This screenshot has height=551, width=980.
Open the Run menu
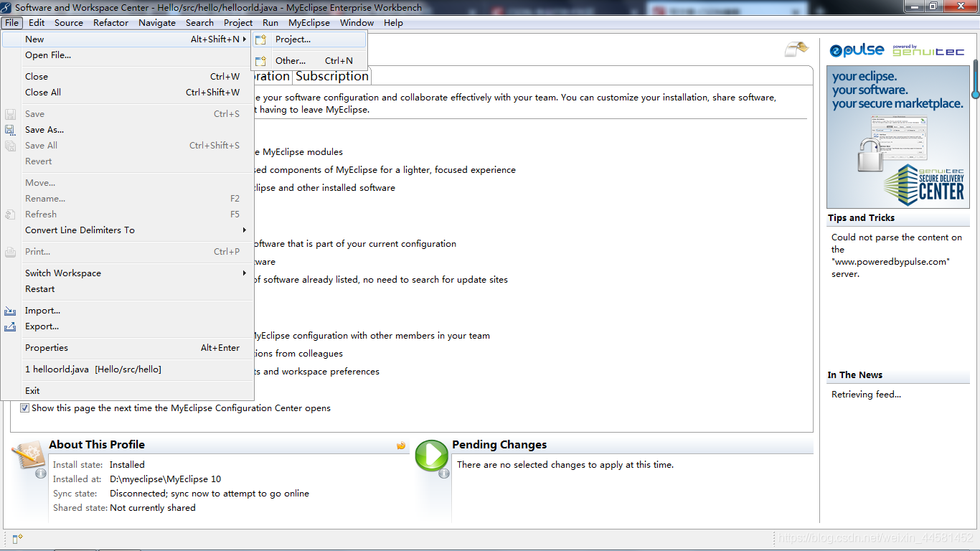[270, 23]
